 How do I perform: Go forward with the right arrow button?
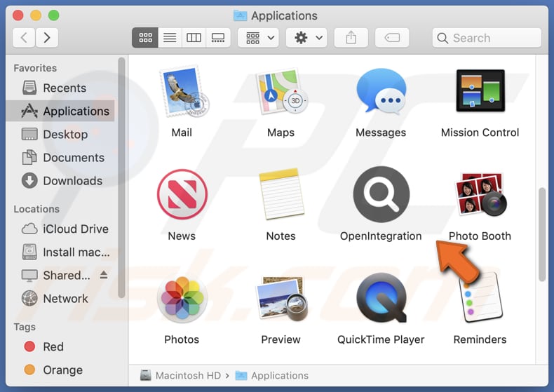pos(47,37)
